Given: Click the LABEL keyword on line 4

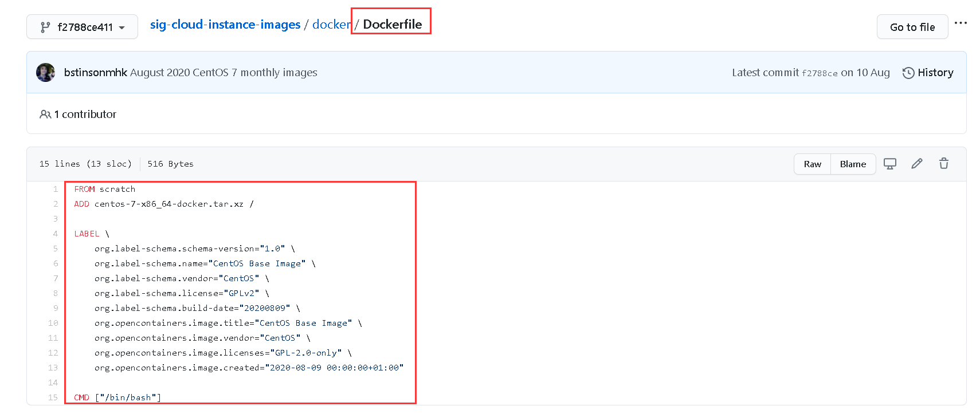Looking at the screenshot, I should coord(87,234).
